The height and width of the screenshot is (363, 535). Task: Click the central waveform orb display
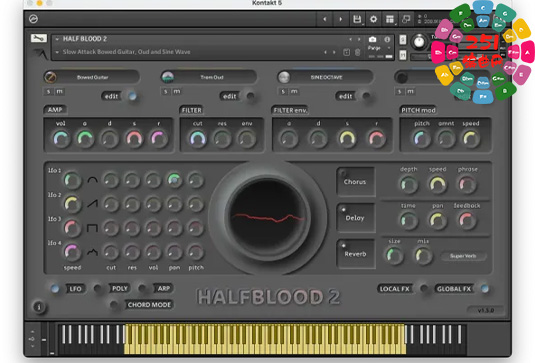[267, 218]
